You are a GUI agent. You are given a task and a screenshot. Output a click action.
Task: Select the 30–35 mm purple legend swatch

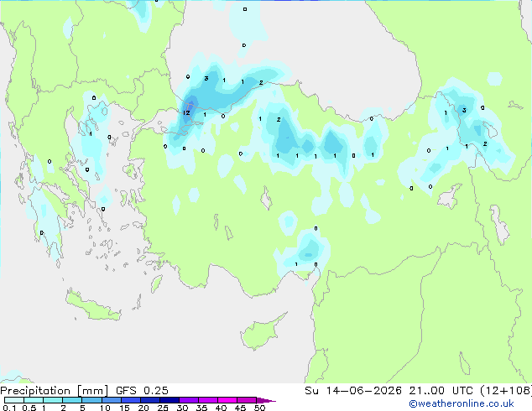(188, 400)
